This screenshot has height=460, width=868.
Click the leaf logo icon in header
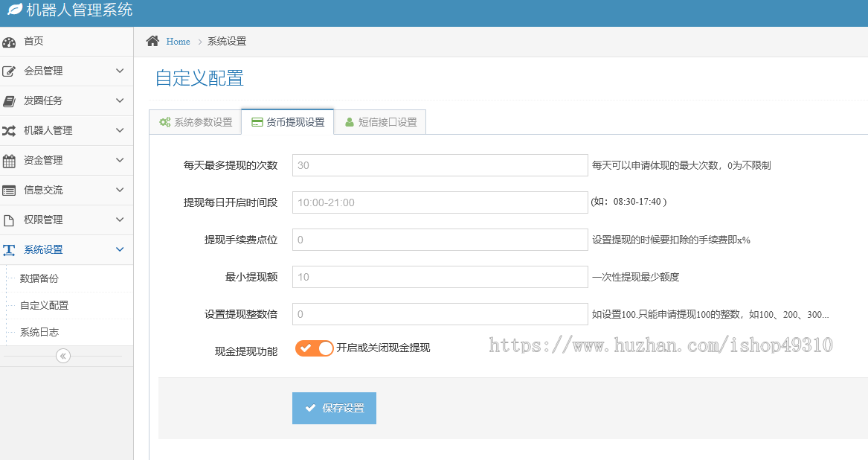pyautogui.click(x=14, y=9)
